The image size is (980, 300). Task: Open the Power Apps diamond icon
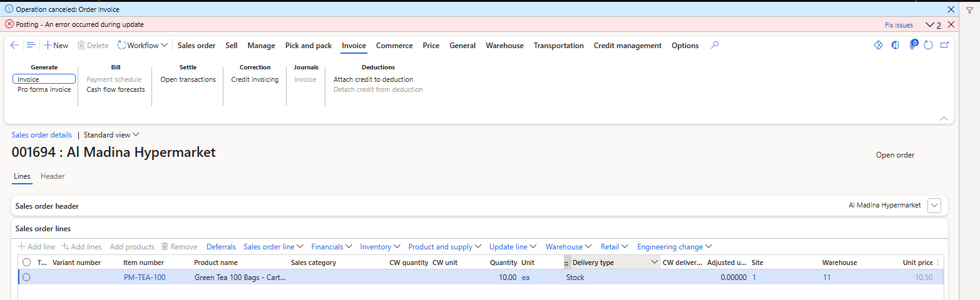tap(878, 45)
